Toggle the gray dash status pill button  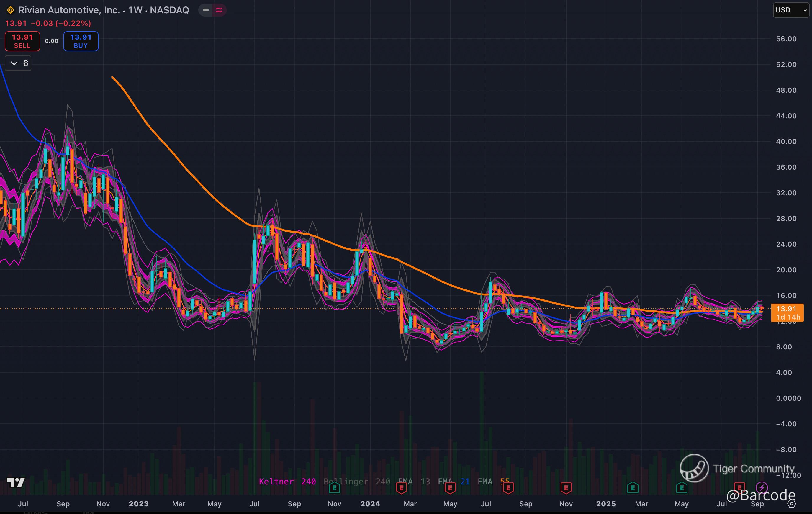(x=206, y=10)
